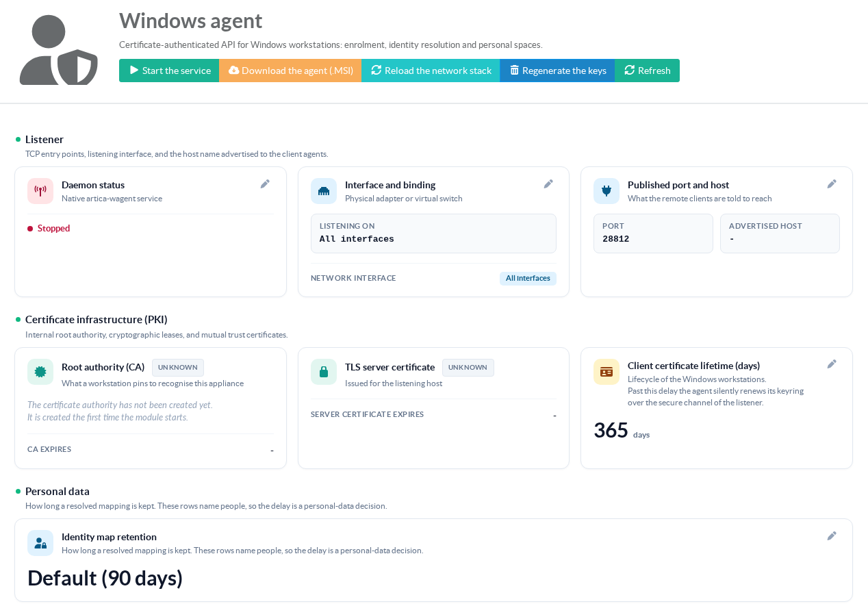The image size is (868, 606).
Task: Click the Port 28812 box
Action: point(653,233)
